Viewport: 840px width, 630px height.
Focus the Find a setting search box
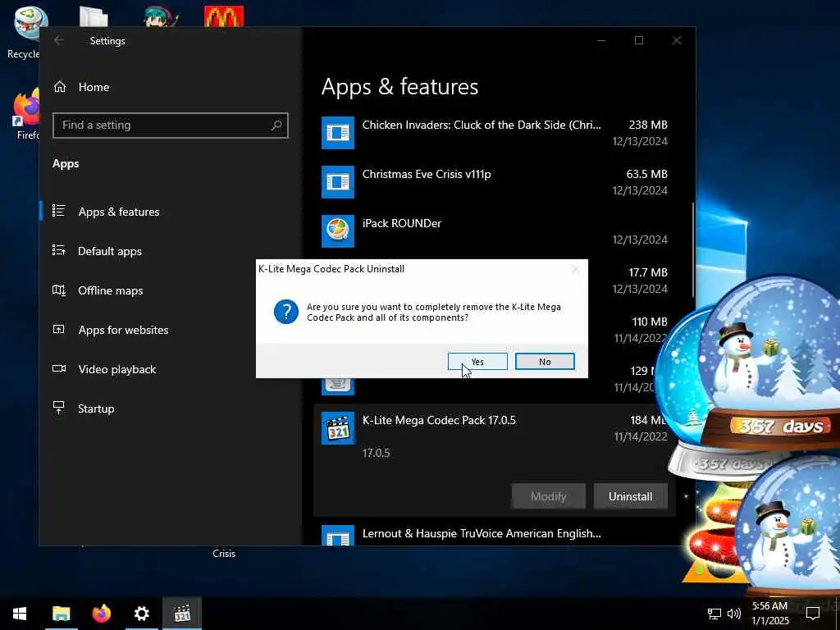[171, 126]
